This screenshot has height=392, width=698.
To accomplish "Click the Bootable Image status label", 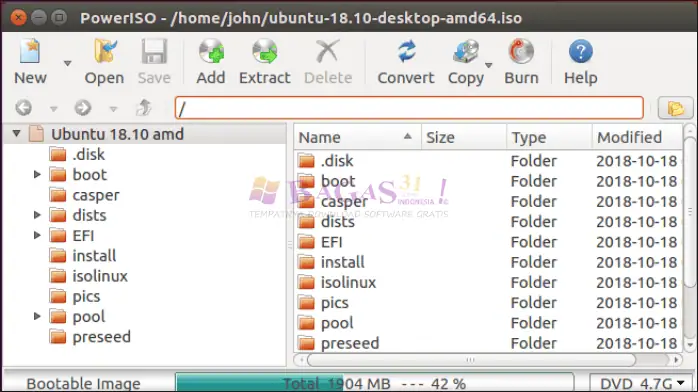I will point(83,384).
